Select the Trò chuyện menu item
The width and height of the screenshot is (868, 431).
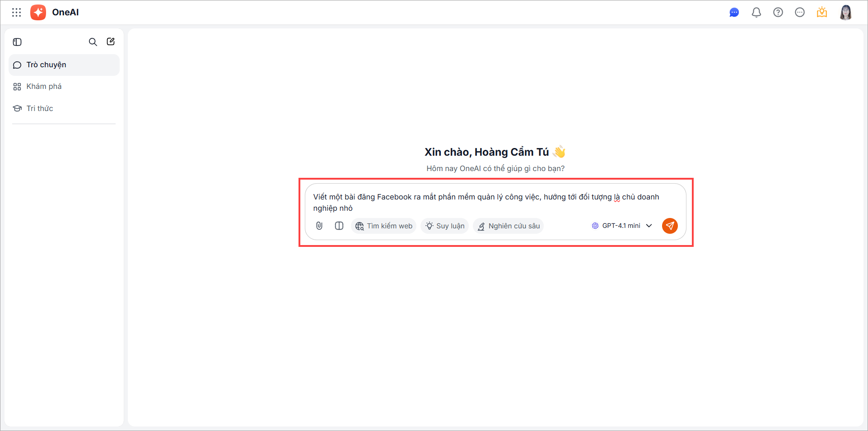click(x=64, y=65)
